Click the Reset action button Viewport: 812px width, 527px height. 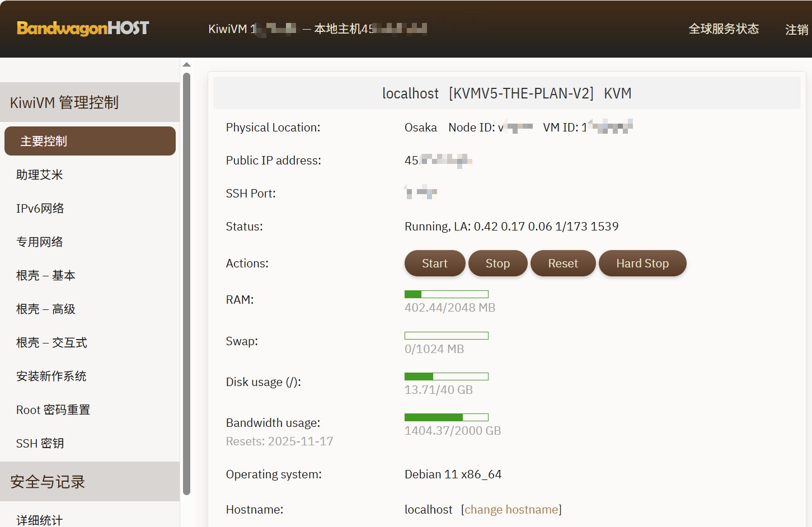click(x=562, y=263)
